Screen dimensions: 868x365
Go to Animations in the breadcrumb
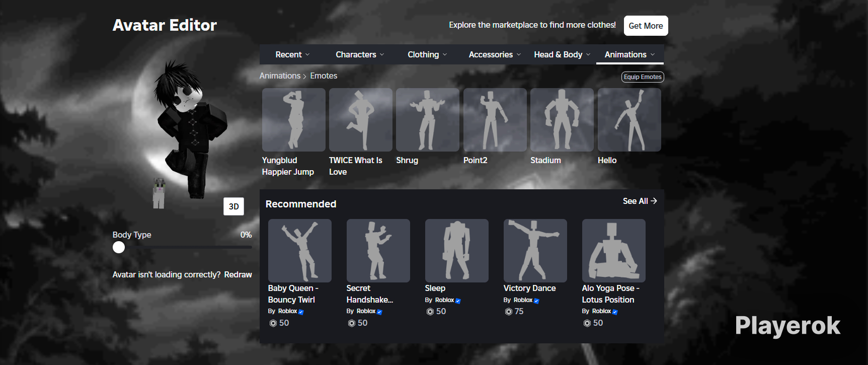(280, 76)
